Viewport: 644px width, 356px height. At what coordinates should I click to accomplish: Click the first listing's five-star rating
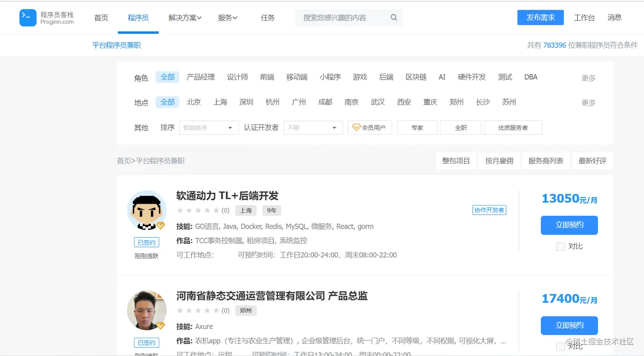[x=198, y=210]
